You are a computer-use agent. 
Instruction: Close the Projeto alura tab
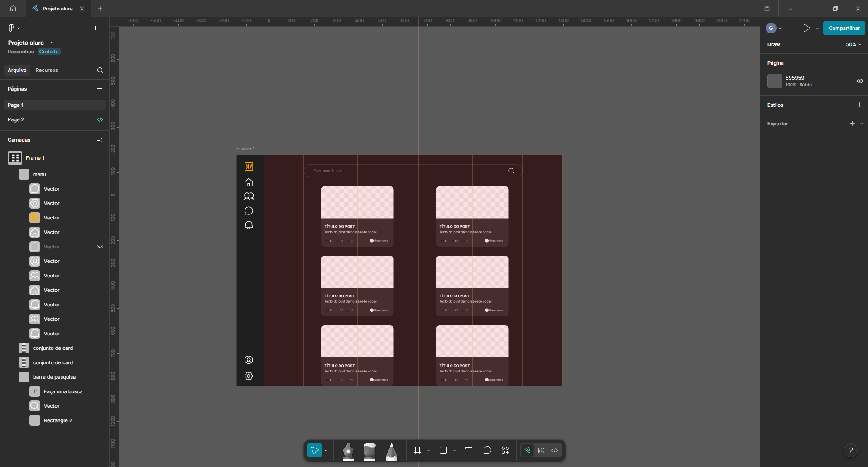click(82, 9)
